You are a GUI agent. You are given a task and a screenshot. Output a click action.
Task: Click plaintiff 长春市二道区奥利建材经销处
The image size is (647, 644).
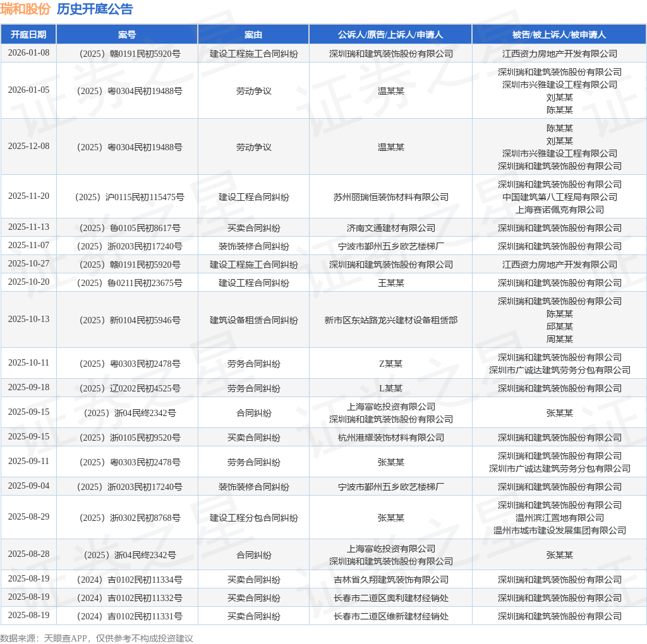[x=390, y=598]
